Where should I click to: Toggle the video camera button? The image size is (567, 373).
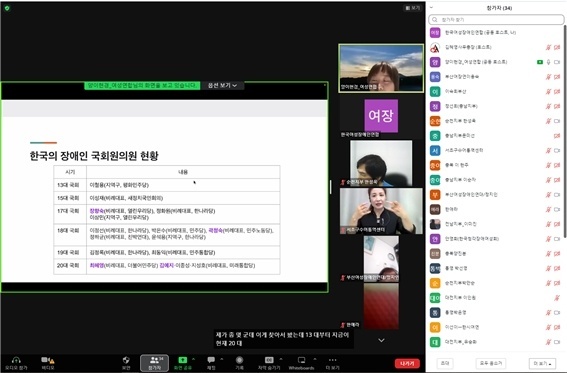tap(47, 363)
